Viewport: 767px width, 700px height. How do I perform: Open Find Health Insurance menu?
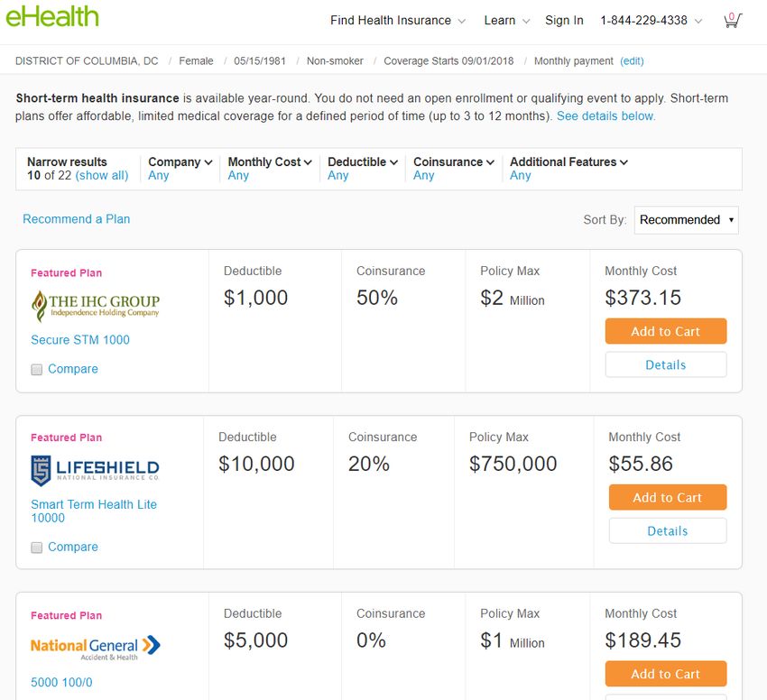pyautogui.click(x=398, y=21)
